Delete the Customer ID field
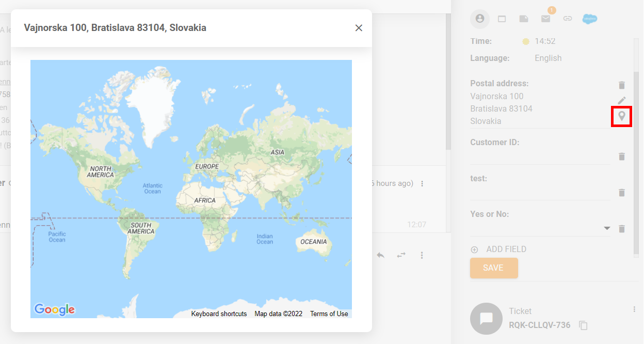This screenshot has width=644, height=344. coord(622,157)
